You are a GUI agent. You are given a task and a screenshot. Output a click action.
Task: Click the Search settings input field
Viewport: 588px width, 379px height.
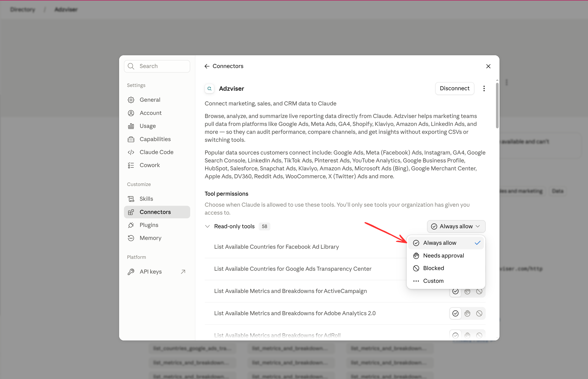click(157, 66)
